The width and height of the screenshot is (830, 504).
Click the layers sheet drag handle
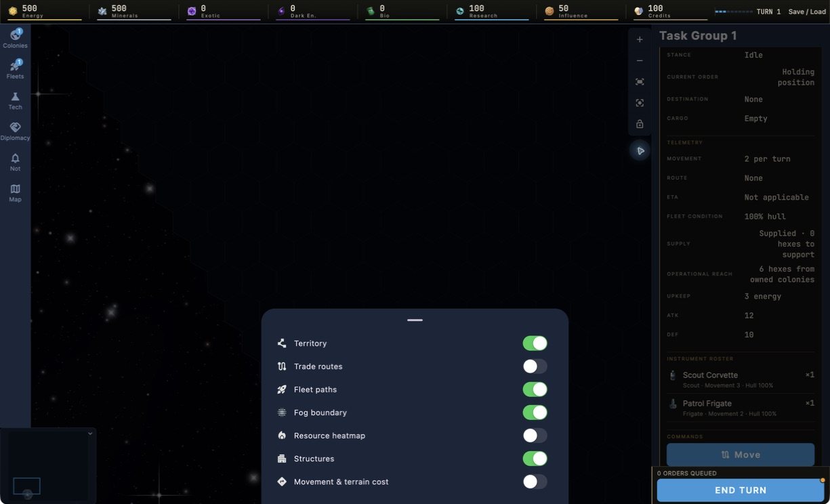[x=415, y=320]
